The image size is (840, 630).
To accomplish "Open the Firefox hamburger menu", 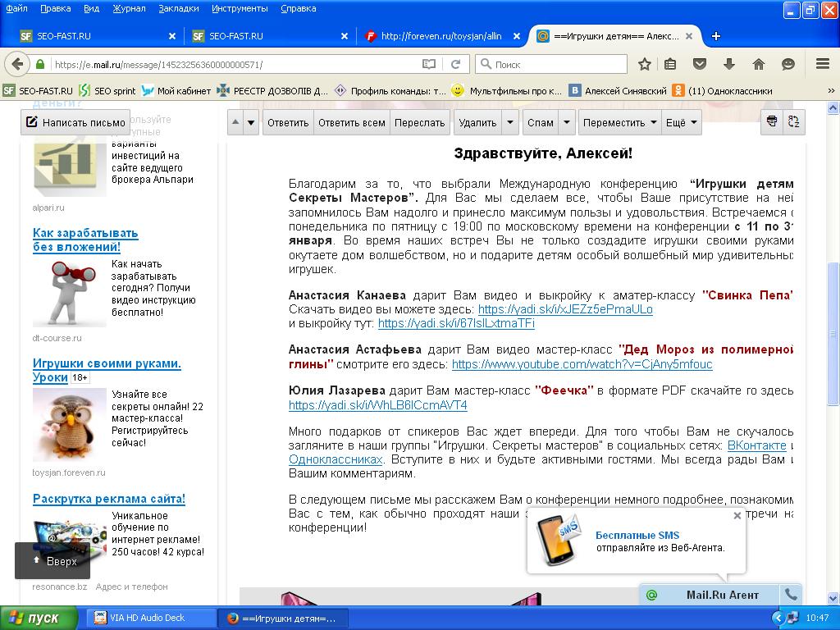I will point(823,64).
